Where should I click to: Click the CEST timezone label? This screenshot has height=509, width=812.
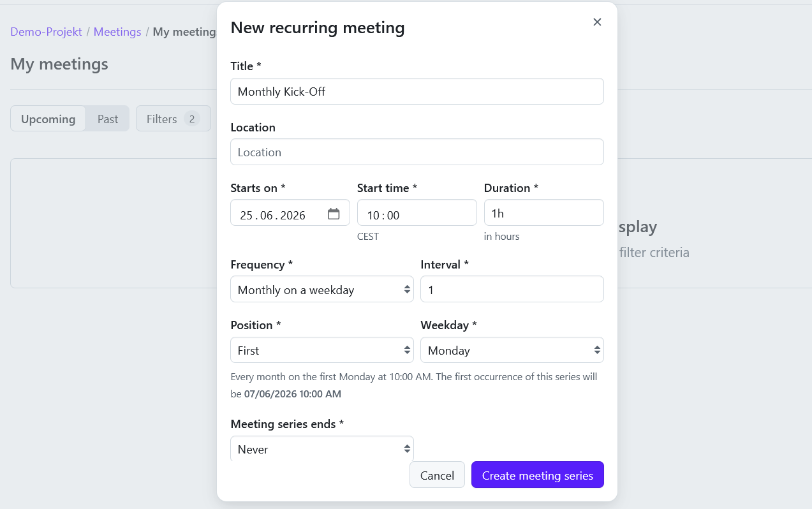(x=368, y=236)
